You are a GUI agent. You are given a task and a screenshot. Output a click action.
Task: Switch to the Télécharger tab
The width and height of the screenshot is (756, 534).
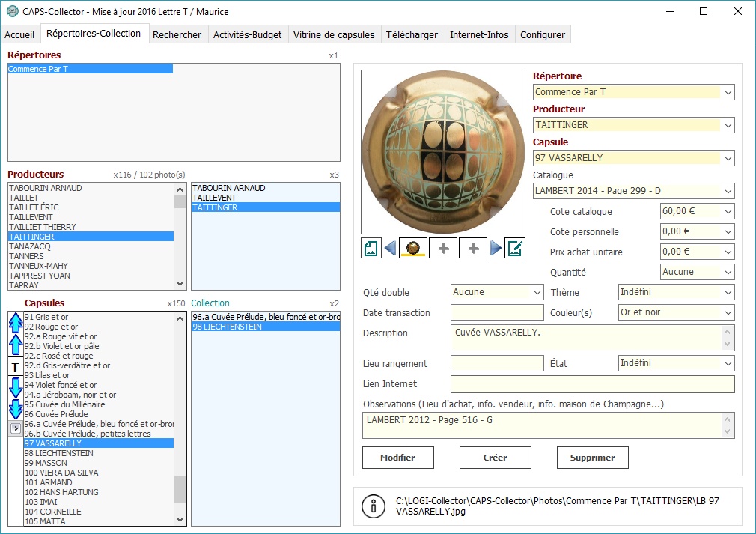pos(412,34)
